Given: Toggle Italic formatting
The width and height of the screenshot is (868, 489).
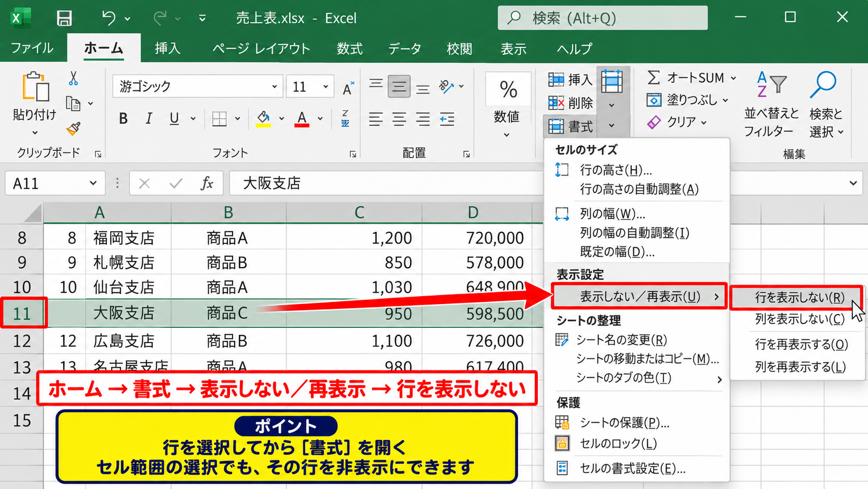Looking at the screenshot, I should point(148,118).
